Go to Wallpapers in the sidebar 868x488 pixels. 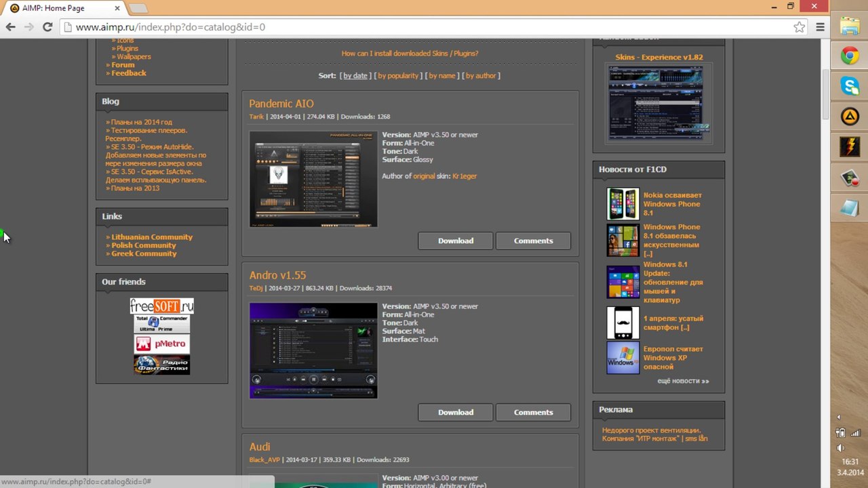(134, 57)
